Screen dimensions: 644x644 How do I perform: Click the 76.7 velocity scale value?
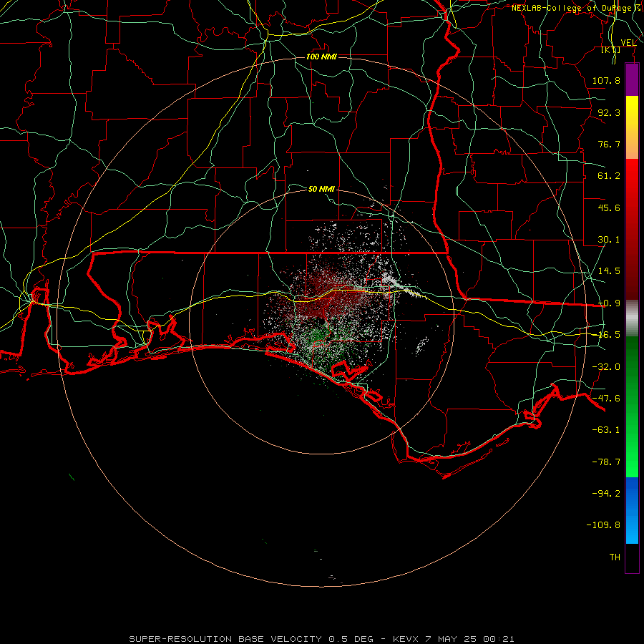609,144
